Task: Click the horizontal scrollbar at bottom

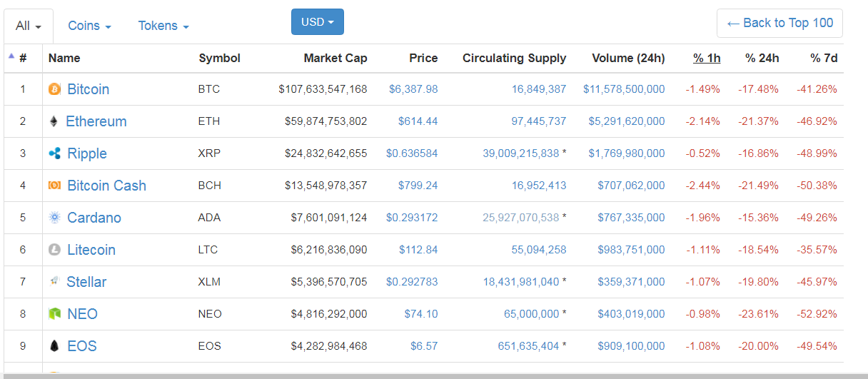Action: coord(434,375)
